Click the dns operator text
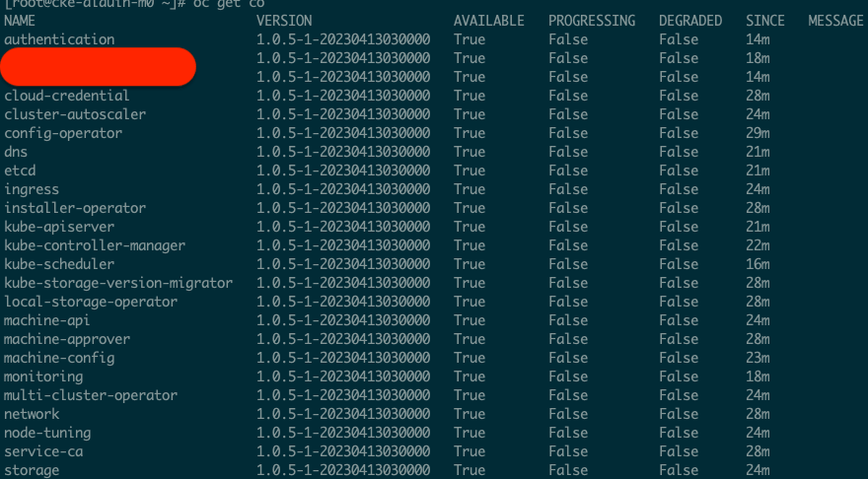 pyautogui.click(x=16, y=152)
